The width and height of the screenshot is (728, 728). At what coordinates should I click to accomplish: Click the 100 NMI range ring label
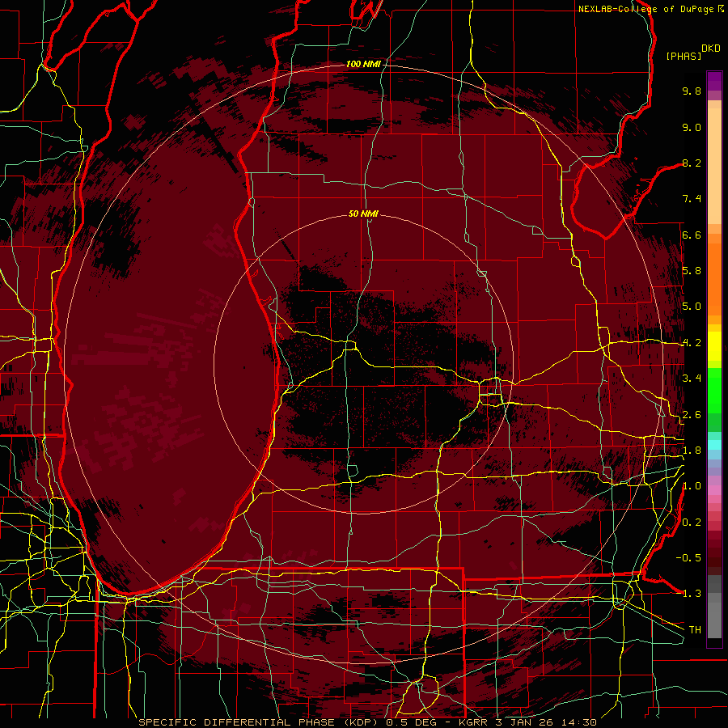tap(363, 64)
